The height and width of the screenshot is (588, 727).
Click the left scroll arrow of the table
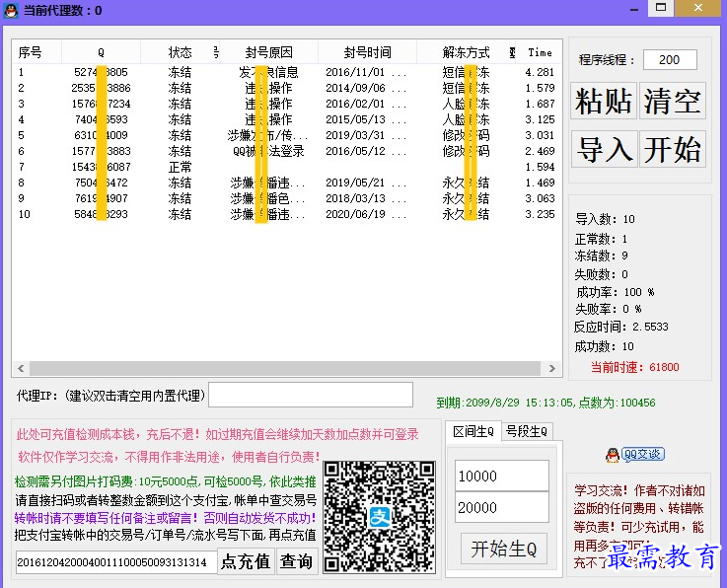[21, 368]
